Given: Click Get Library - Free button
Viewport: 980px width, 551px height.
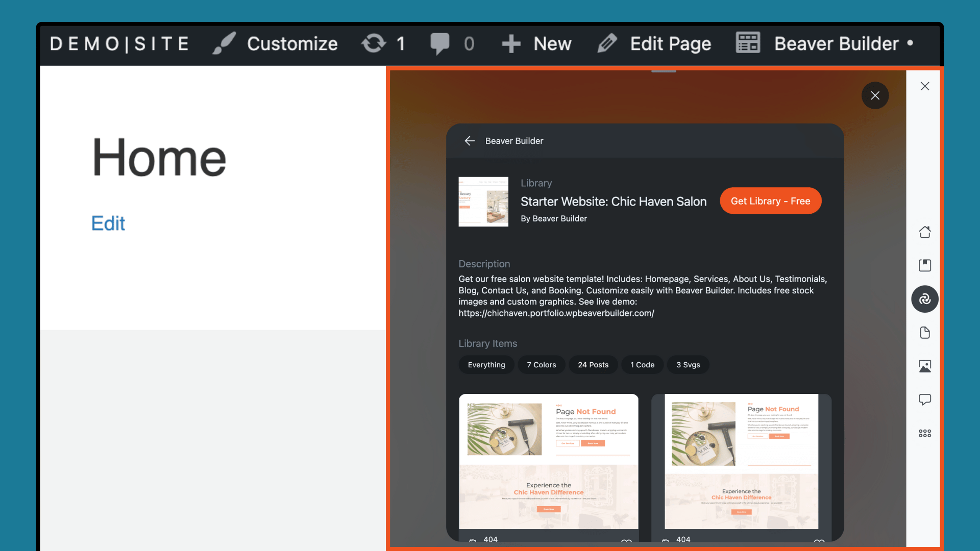Looking at the screenshot, I should coord(770,201).
